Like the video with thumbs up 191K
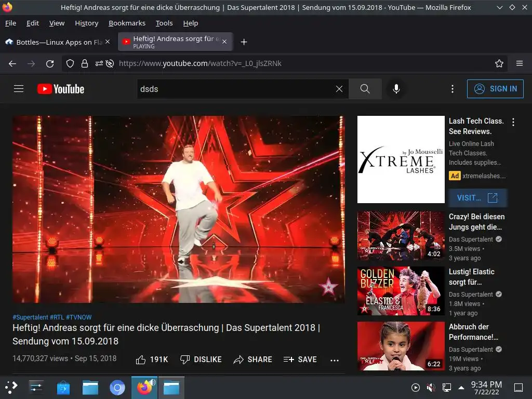Screen dimensions: 532x399 (152, 360)
